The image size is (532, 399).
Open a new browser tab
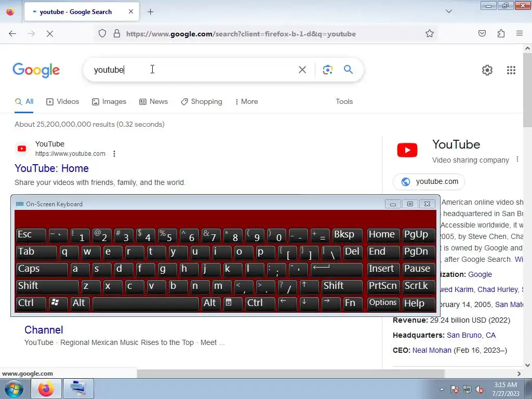pyautogui.click(x=150, y=12)
